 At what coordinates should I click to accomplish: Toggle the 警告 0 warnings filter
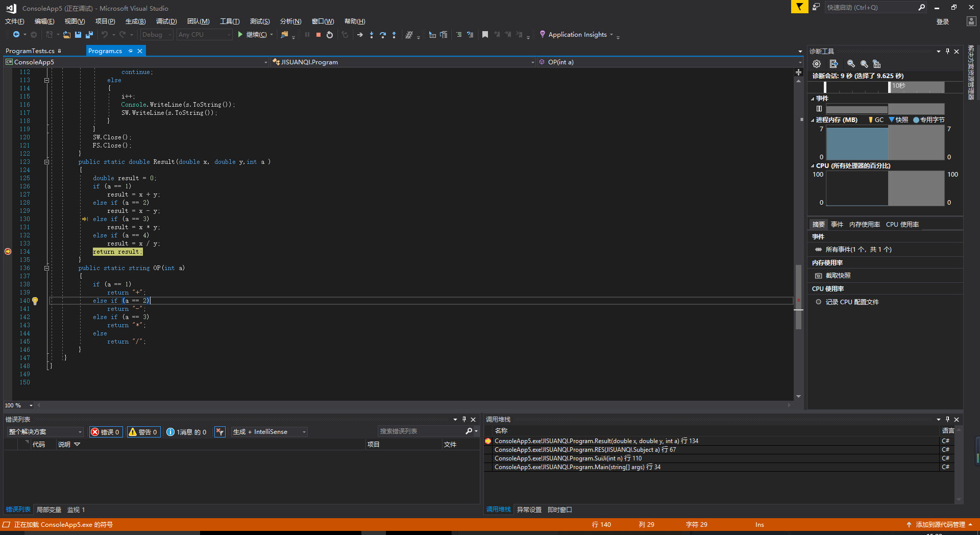[143, 432]
